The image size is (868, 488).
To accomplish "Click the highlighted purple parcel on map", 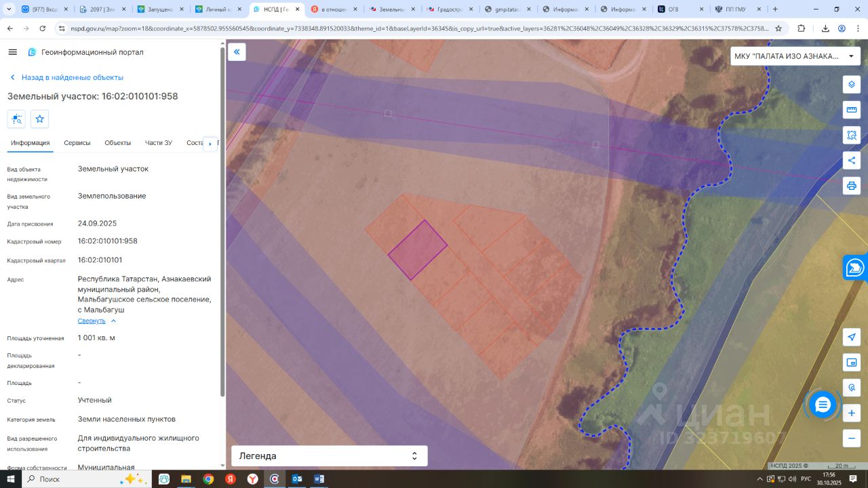I will [x=418, y=249].
